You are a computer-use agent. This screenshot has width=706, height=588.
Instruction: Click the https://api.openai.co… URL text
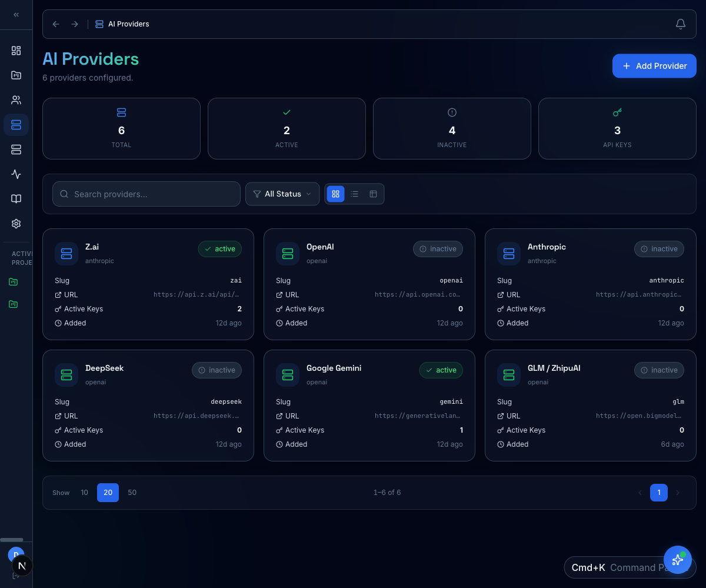click(419, 295)
